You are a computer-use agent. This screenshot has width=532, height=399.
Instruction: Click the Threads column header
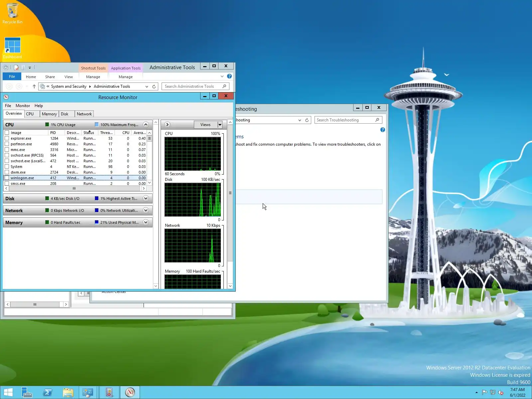(x=106, y=133)
